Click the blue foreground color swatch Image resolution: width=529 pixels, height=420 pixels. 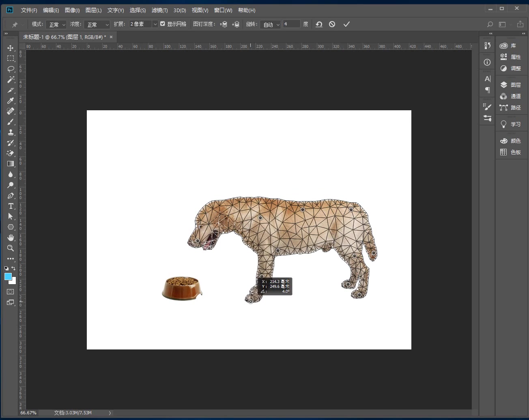click(8, 276)
